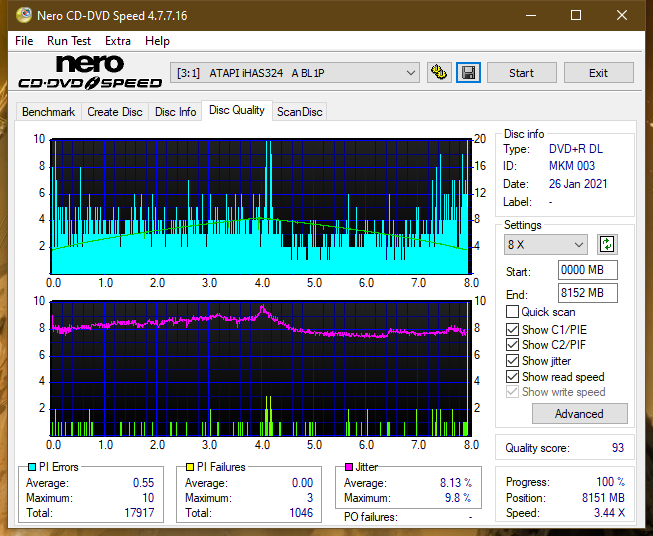
Task: Open the File menu
Action: pyautogui.click(x=24, y=41)
